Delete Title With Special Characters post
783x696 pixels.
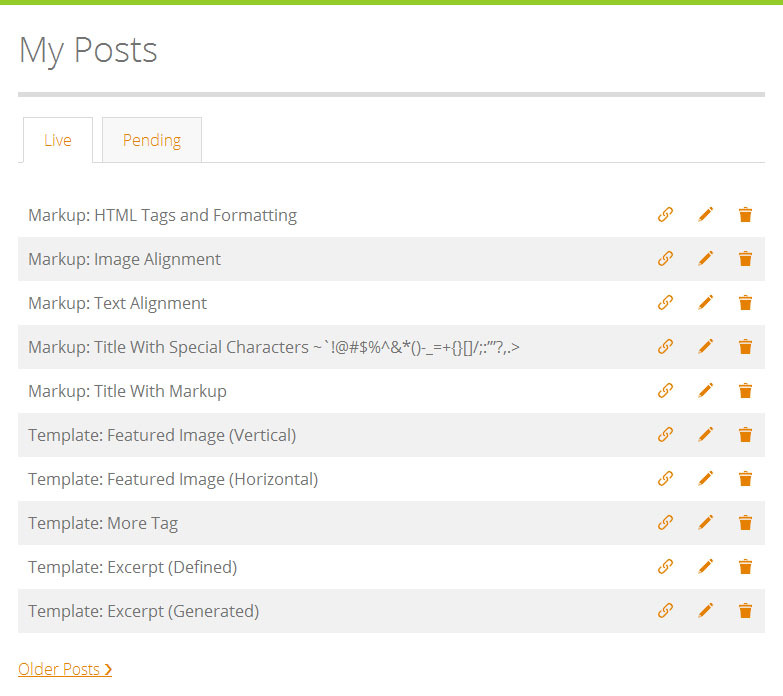745,347
